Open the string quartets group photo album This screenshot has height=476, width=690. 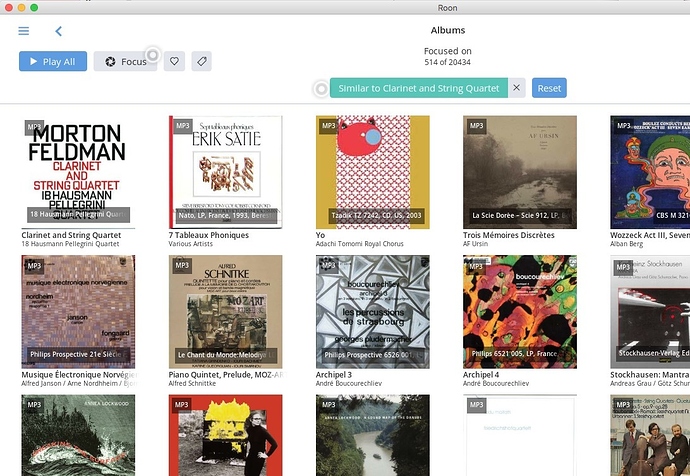650,435
